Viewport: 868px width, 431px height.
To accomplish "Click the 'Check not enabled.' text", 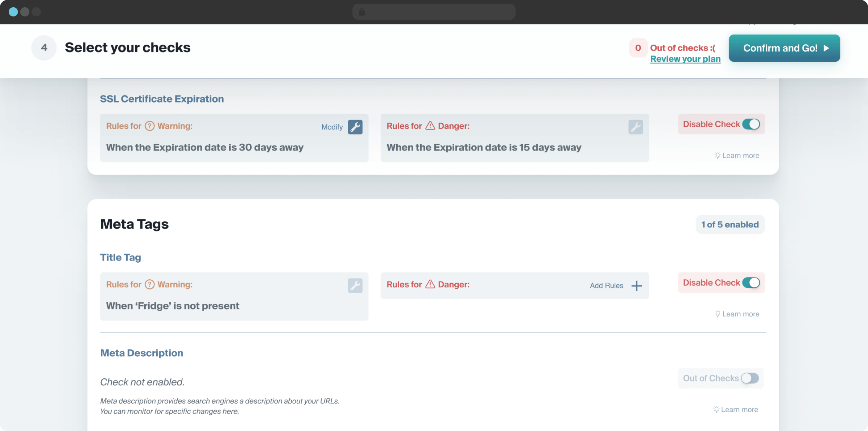I will pos(142,382).
